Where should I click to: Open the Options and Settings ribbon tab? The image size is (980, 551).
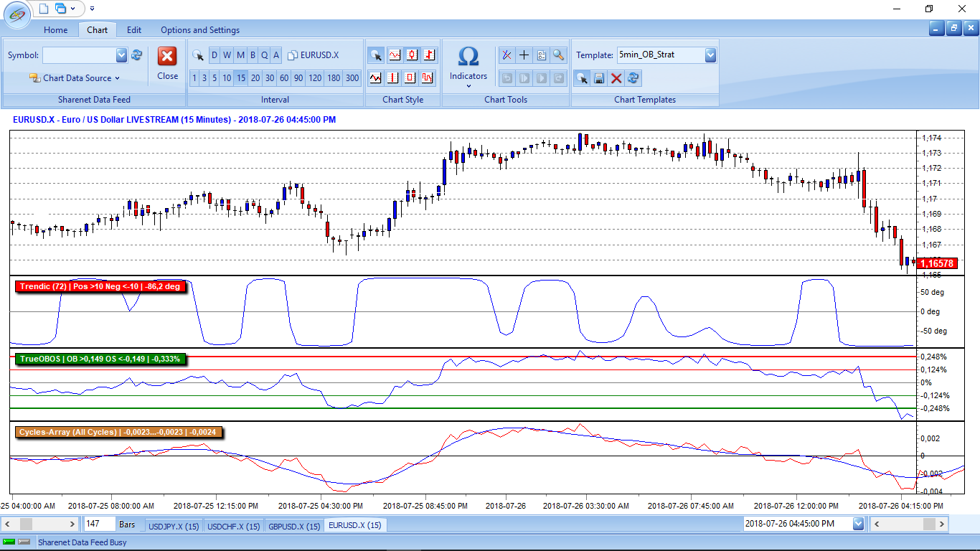200,30
